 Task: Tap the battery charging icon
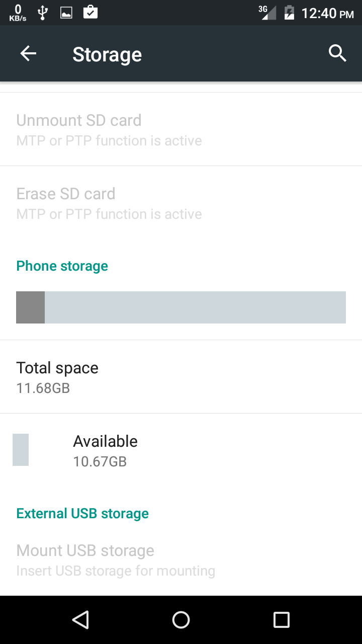coord(289,13)
